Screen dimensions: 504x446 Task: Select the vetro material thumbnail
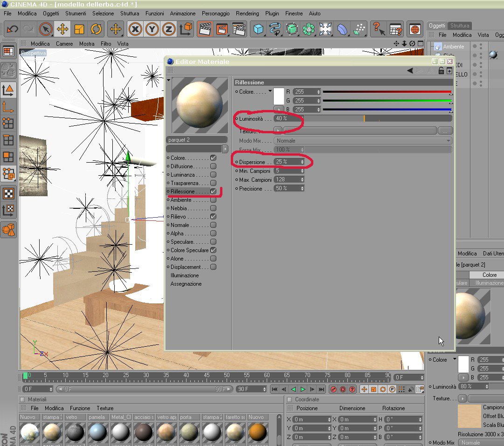pos(75,432)
